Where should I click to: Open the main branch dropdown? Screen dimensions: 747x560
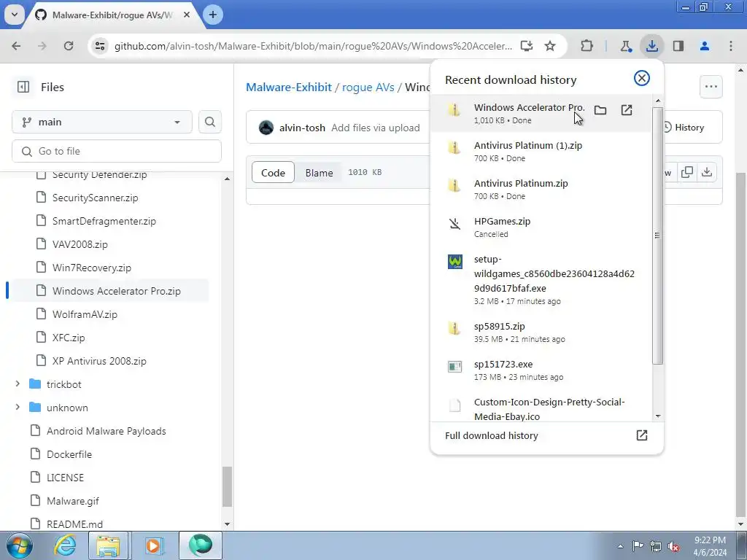tap(101, 122)
